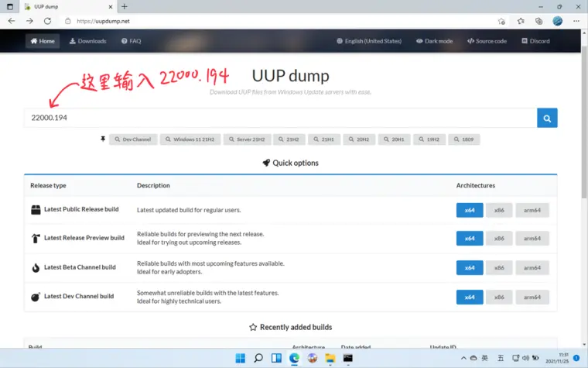Open File Explorer from taskbar
Viewport: 588px width, 368px height.
point(330,358)
